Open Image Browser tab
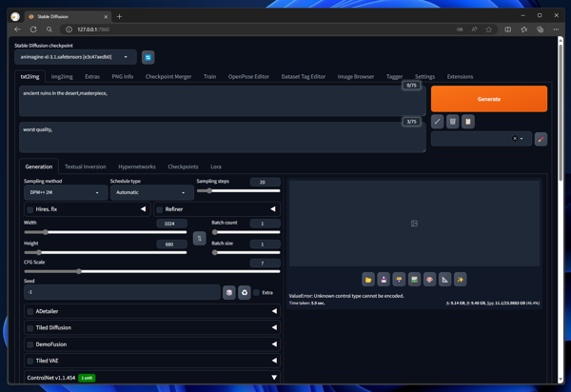This screenshot has height=392, width=571. (356, 76)
